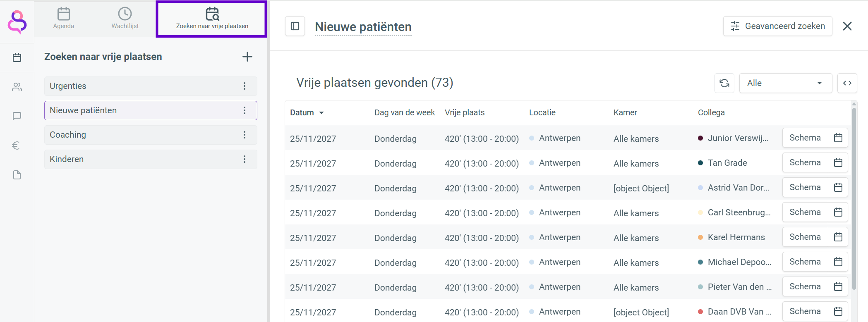This screenshot has height=322, width=868.
Task: Click the embed code icon button
Action: click(847, 83)
